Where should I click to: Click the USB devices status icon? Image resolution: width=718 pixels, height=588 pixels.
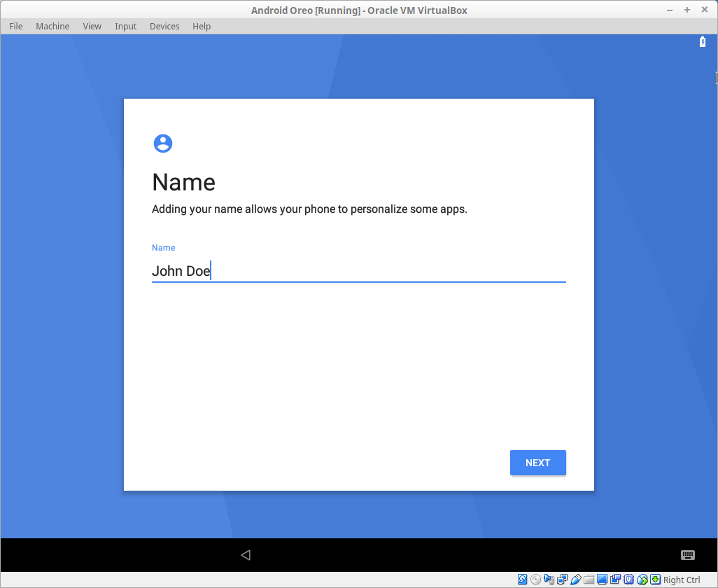click(576, 580)
